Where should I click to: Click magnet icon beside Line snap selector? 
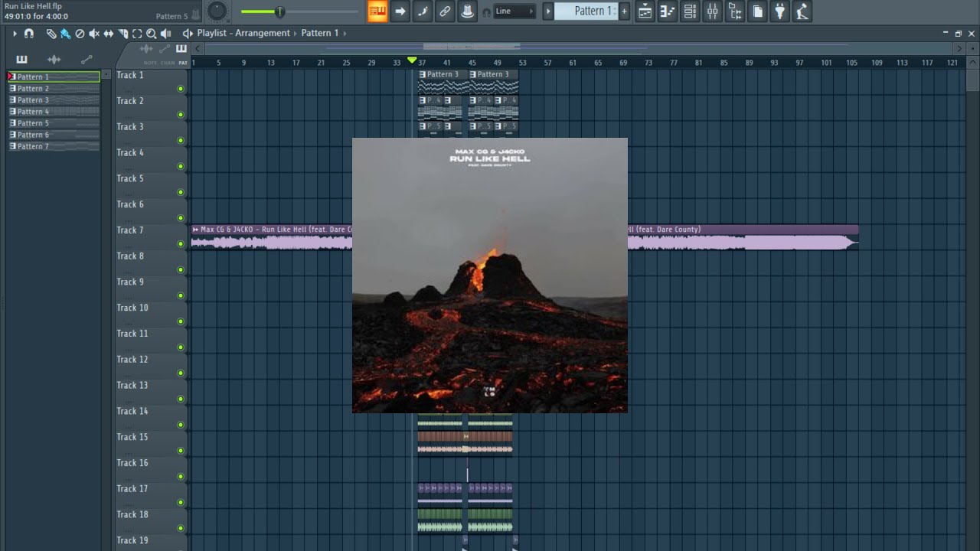tap(485, 11)
